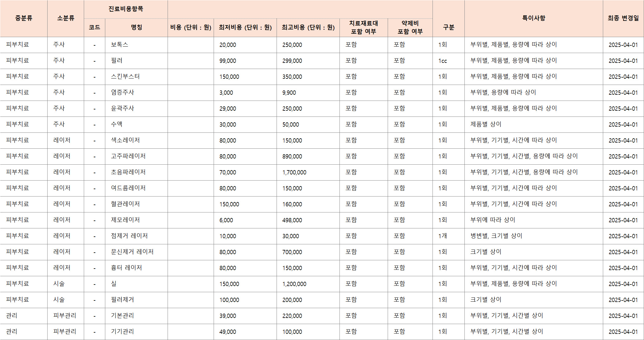This screenshot has width=644, height=340.
Task: Click the 최저비용 (단위 : 원) header
Action: pos(245,28)
